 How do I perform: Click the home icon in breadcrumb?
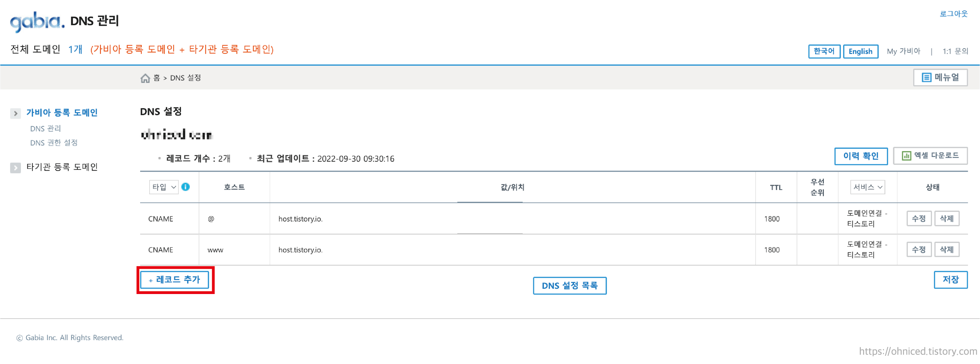point(145,78)
